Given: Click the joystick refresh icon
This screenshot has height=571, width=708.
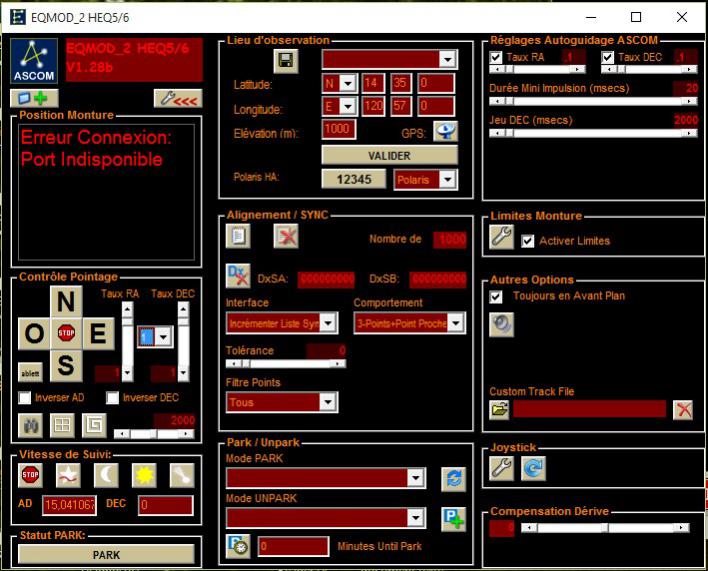Looking at the screenshot, I should (x=533, y=468).
